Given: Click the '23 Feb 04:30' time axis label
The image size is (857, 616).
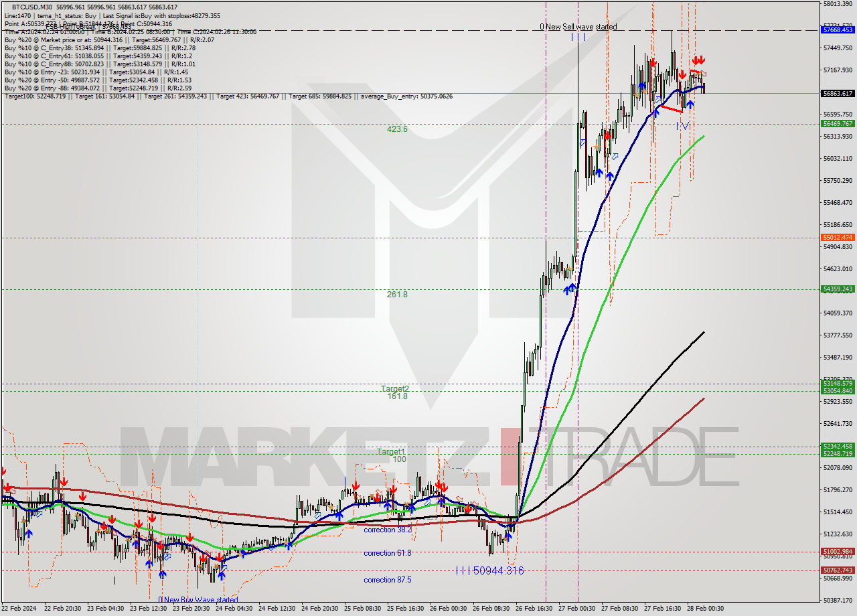Looking at the screenshot, I should pyautogui.click(x=106, y=609).
